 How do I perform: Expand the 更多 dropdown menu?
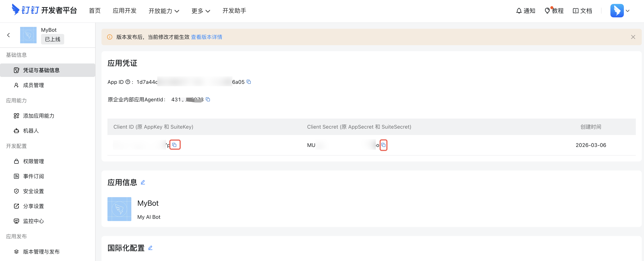coord(201,11)
